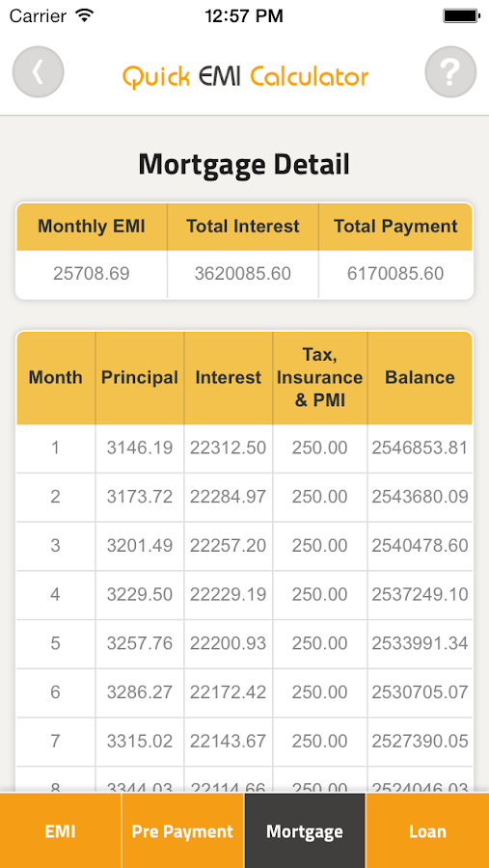Select total payment value 6170085.60

pyautogui.click(x=395, y=274)
